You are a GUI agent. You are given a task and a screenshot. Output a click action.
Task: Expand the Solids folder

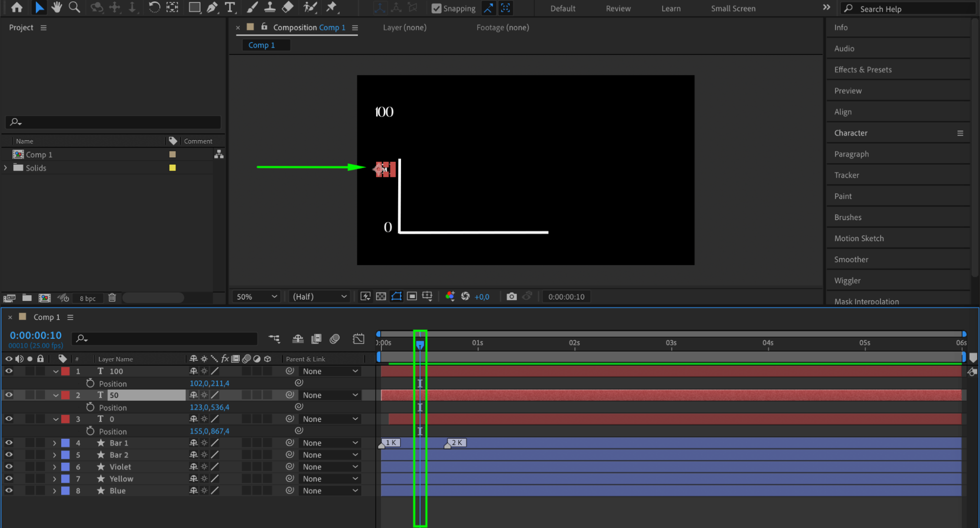[x=6, y=168]
